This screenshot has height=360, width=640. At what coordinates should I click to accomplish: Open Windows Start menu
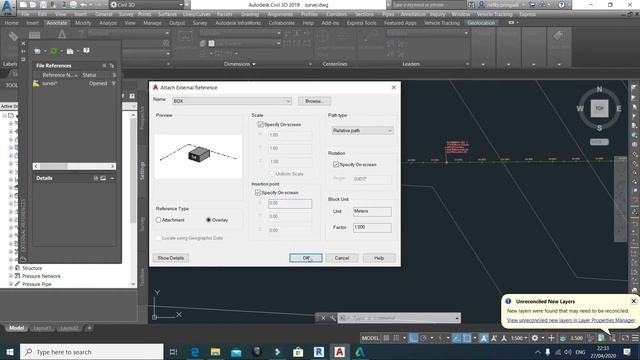(10, 352)
